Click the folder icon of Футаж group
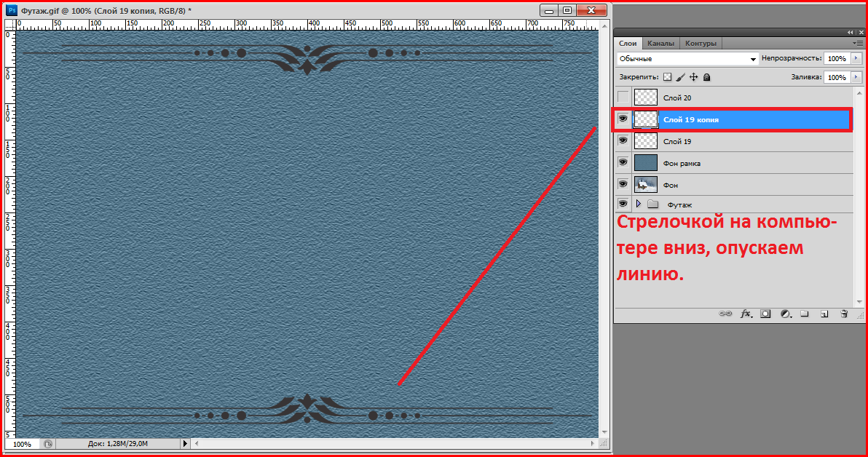This screenshot has height=457, width=868. point(653,204)
